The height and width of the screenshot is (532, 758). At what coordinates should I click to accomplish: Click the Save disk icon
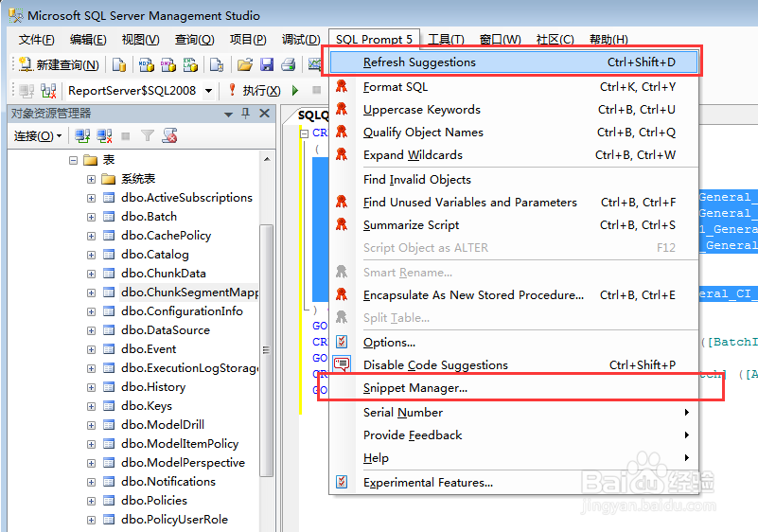(266, 64)
